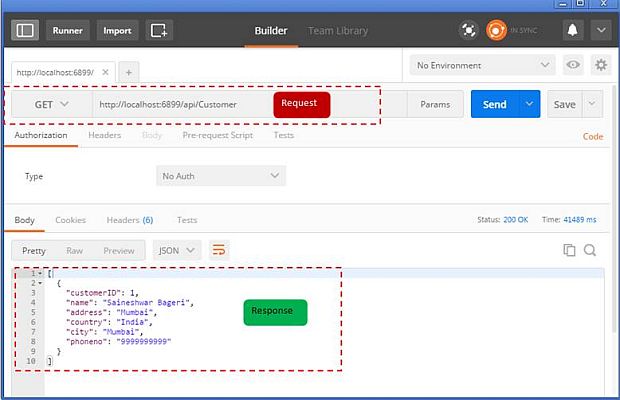Click the environment quick look eye icon
The height and width of the screenshot is (400, 620).
(573, 64)
